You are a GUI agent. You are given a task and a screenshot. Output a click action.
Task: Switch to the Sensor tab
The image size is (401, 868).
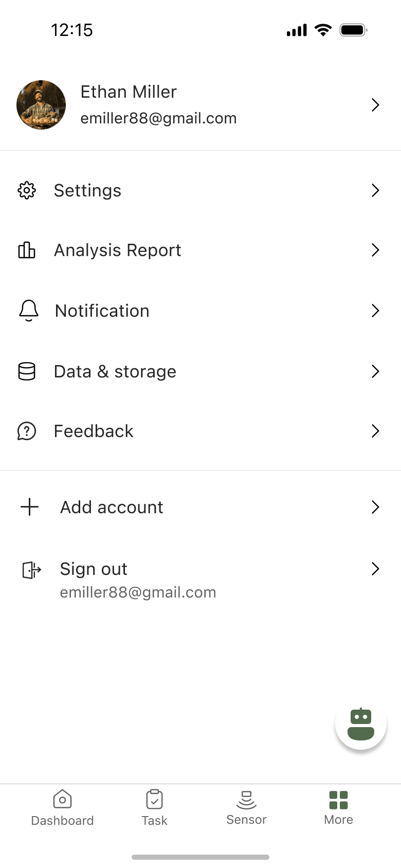point(246,808)
